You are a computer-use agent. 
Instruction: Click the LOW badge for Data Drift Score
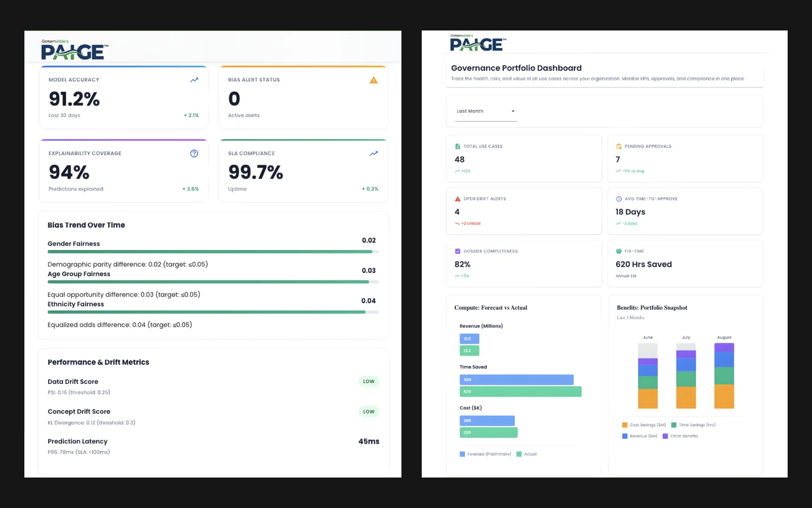tap(369, 382)
